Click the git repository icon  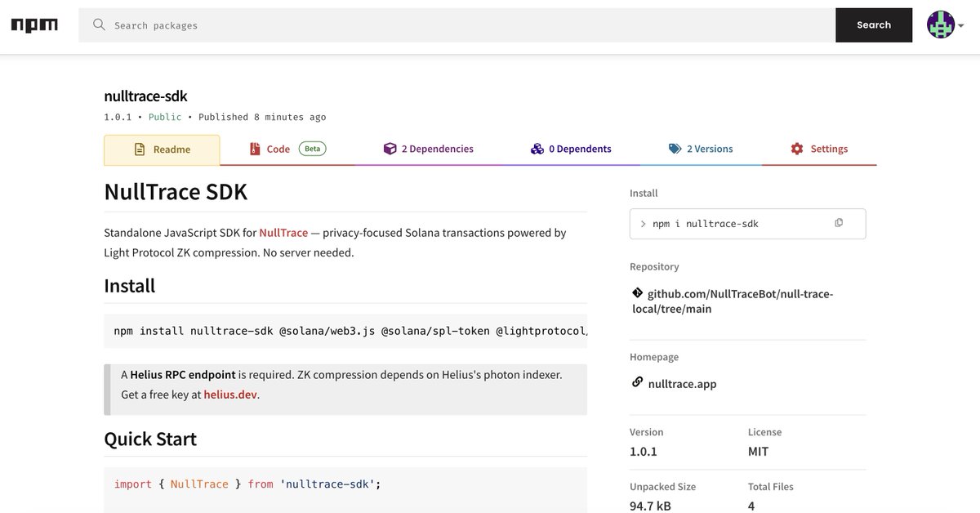tap(637, 292)
